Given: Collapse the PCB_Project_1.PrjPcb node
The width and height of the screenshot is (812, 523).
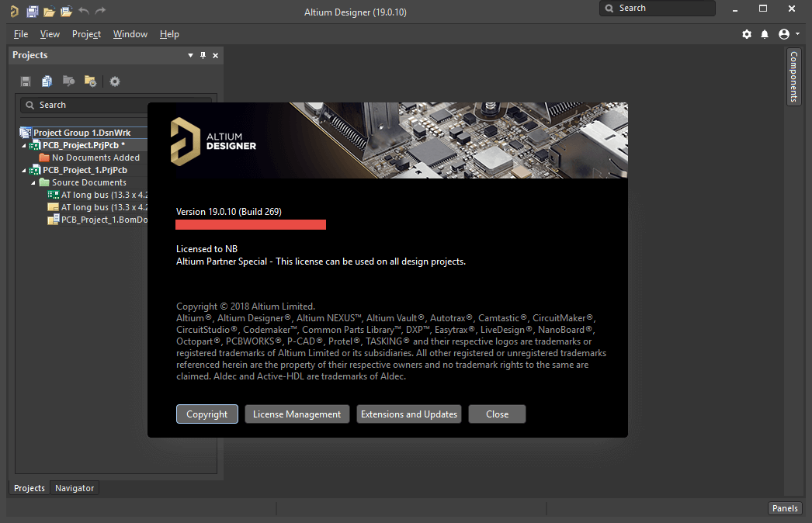Looking at the screenshot, I should (x=24, y=171).
